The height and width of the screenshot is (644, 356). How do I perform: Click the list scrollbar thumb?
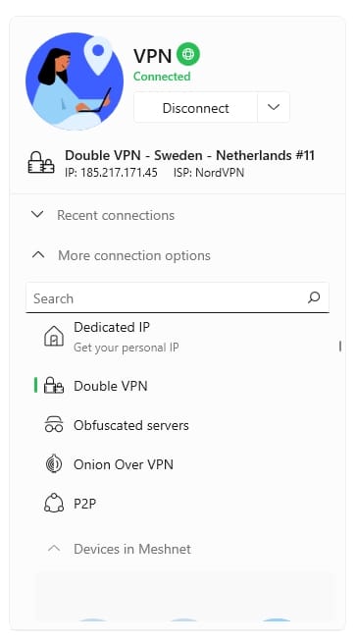340,347
